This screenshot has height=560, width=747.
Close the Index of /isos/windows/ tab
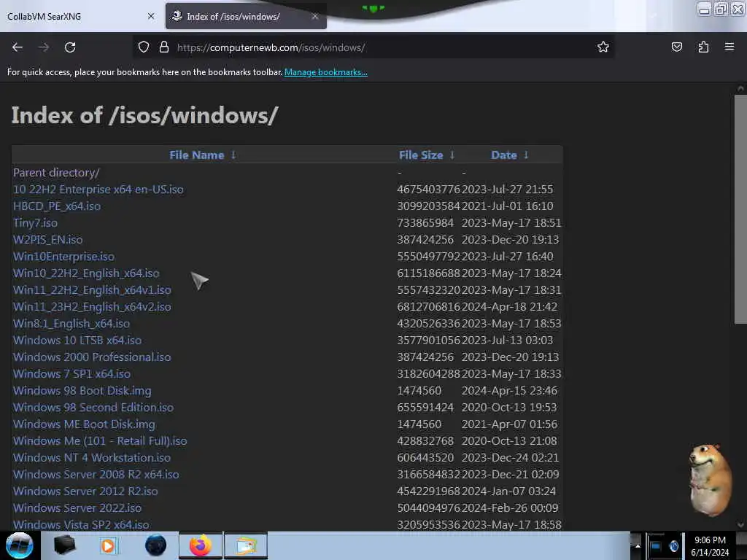[315, 16]
